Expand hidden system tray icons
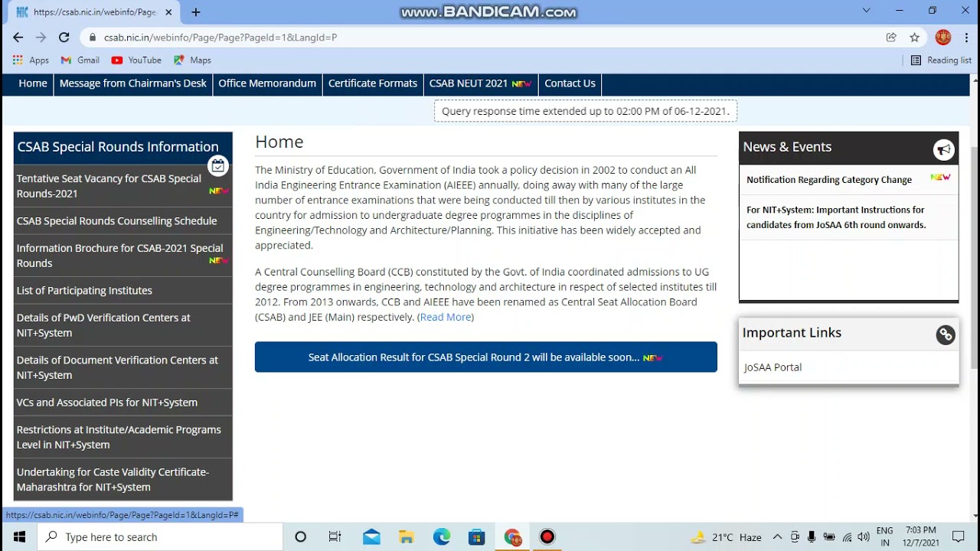Screen dimensions: 980x551 pos(777,537)
